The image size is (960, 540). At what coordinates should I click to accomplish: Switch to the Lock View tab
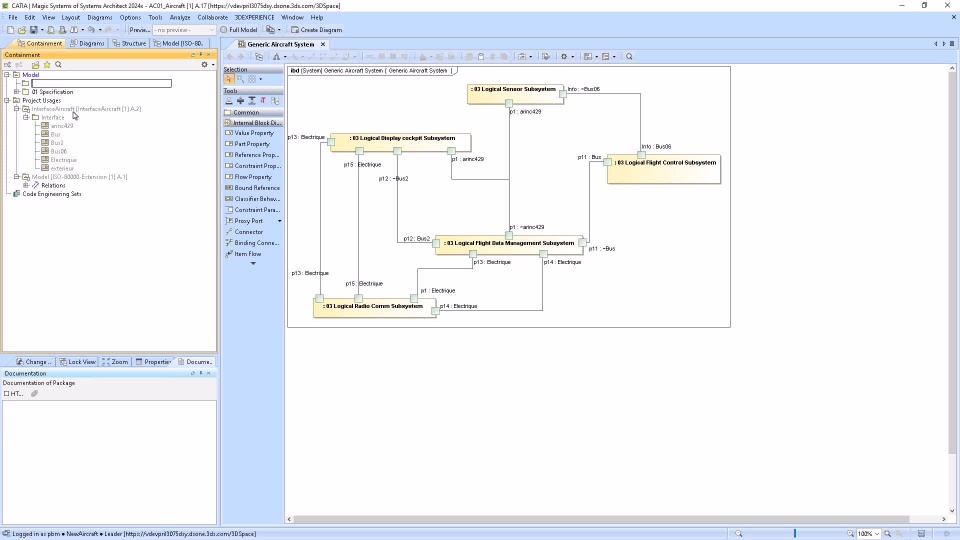coord(78,362)
